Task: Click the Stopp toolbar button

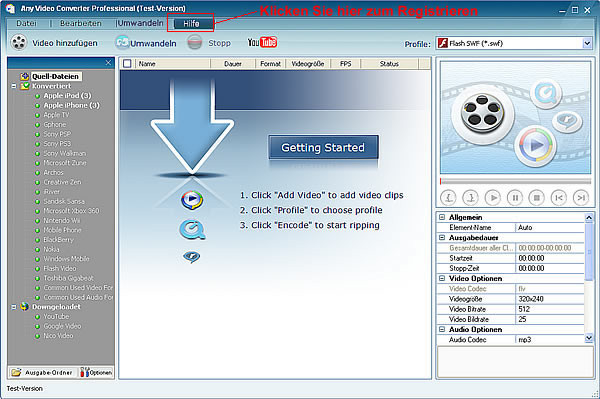Action: point(209,43)
